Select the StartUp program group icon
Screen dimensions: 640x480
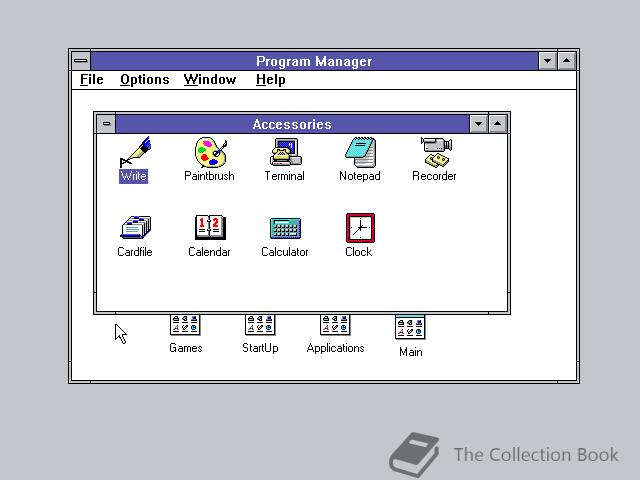[x=260, y=325]
